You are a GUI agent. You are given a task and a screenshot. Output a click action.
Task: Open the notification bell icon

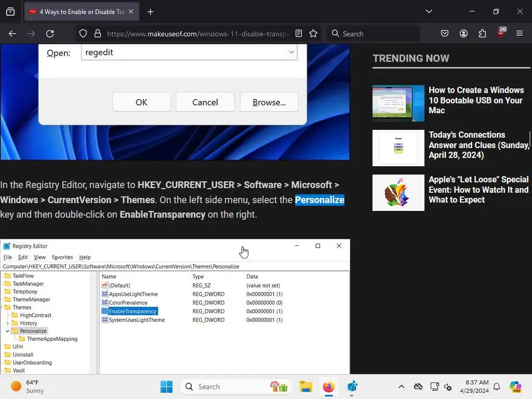click(497, 387)
